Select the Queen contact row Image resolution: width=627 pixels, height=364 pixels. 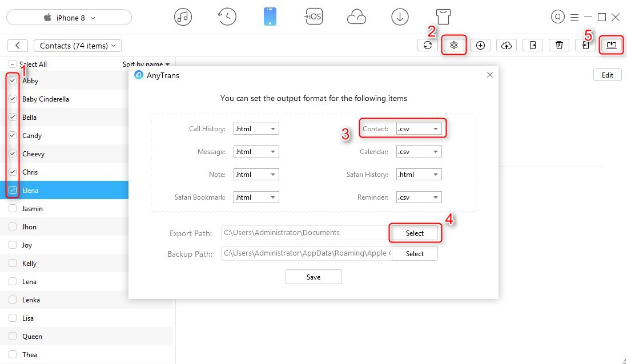pyautogui.click(x=86, y=336)
